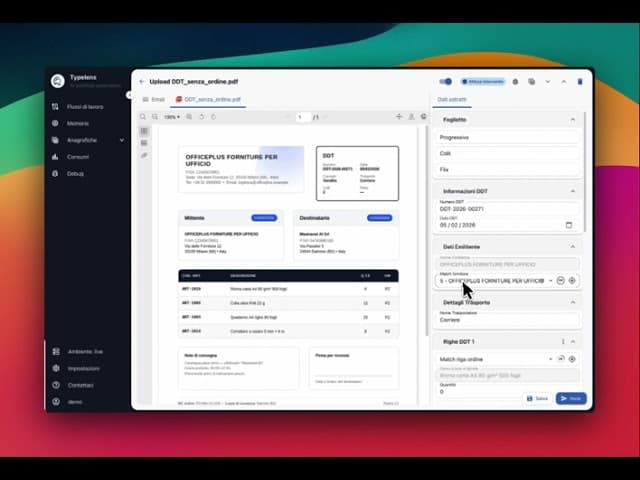
Task: Click the link icon beside Match riga ordine
Action: pos(561,359)
